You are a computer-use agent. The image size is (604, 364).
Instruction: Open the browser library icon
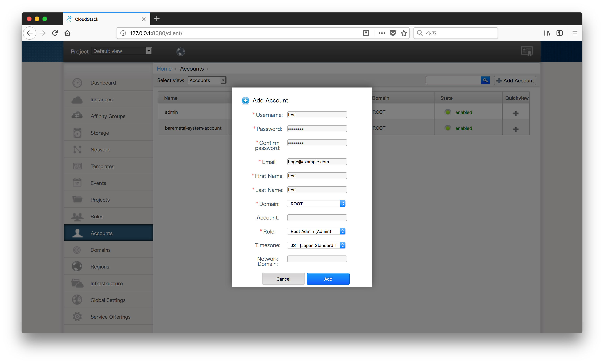(x=547, y=33)
